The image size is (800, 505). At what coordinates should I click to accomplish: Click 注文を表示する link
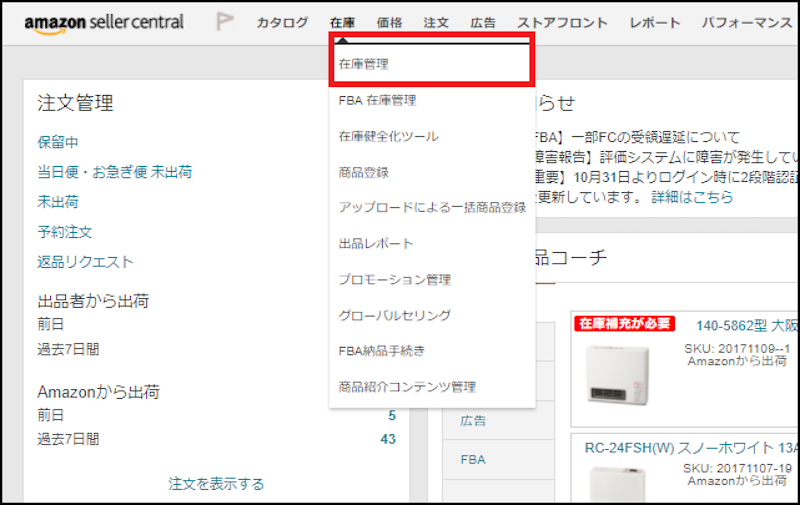pyautogui.click(x=216, y=484)
